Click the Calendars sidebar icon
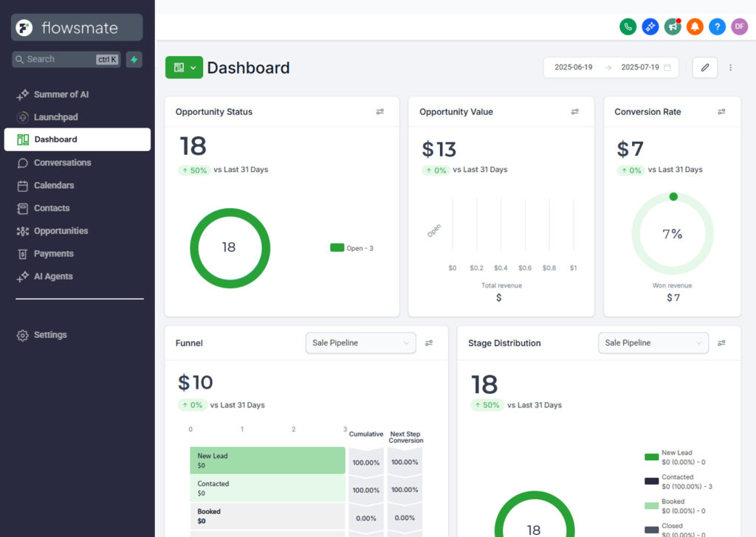Image resolution: width=756 pixels, height=537 pixels. pos(23,186)
